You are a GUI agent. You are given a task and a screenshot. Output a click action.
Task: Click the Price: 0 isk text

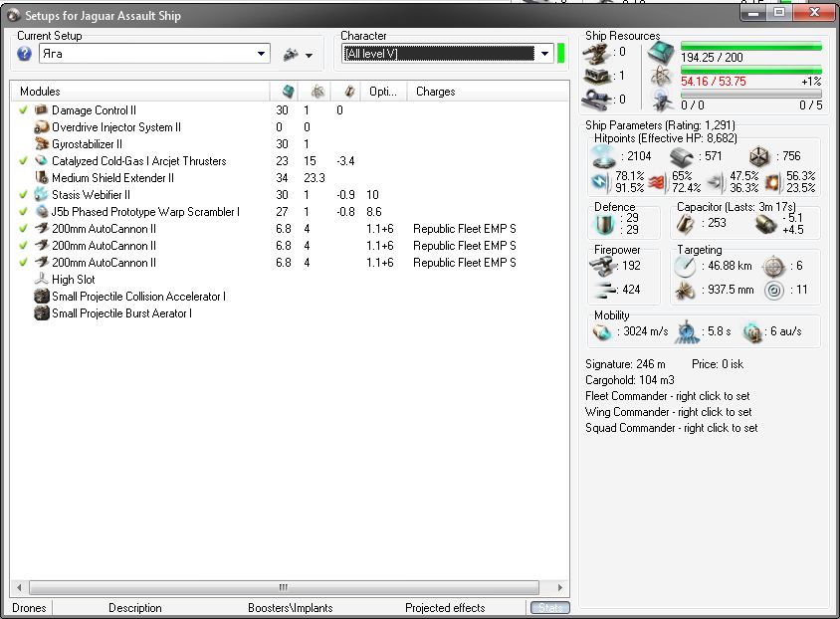[x=718, y=364]
